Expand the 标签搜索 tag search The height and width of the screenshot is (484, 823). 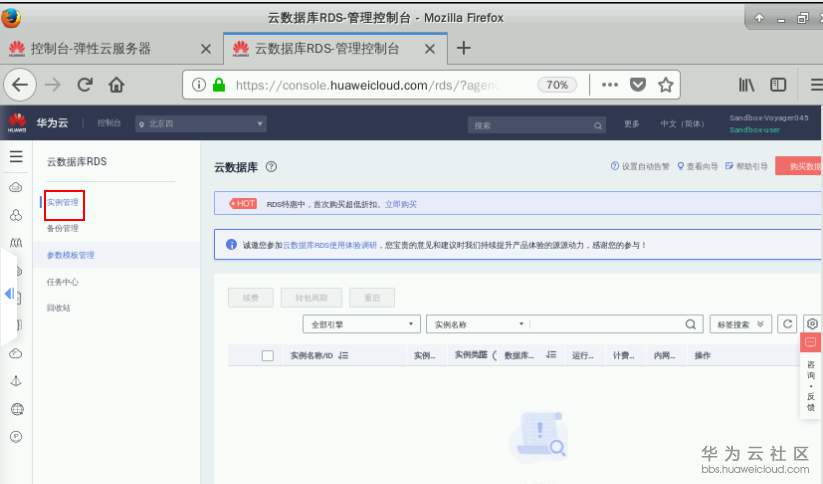click(740, 324)
